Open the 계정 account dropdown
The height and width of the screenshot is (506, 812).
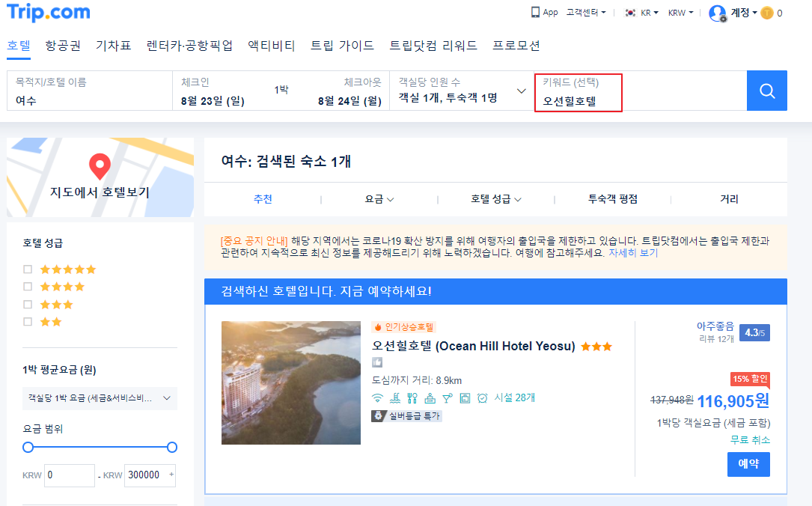point(744,13)
